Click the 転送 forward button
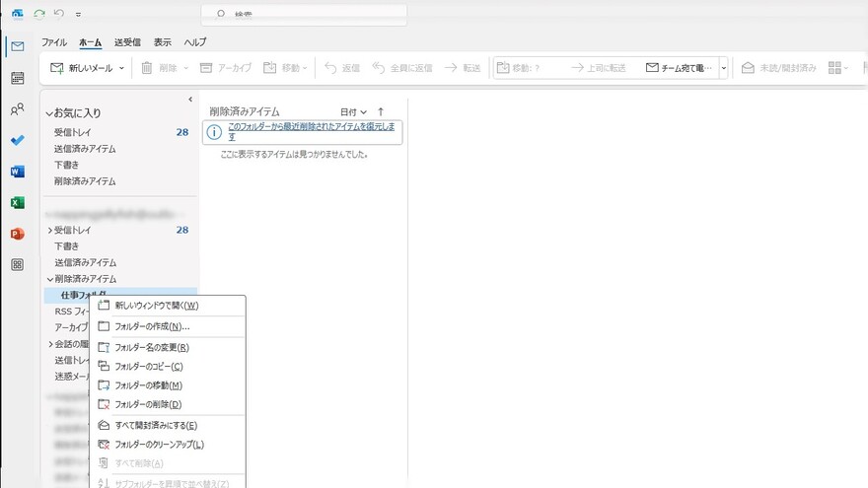868x488 pixels. point(463,68)
